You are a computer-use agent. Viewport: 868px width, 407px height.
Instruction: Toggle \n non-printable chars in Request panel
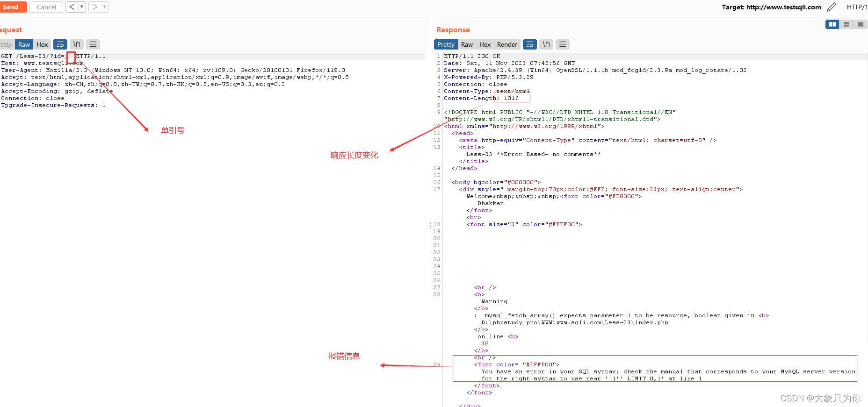point(77,44)
